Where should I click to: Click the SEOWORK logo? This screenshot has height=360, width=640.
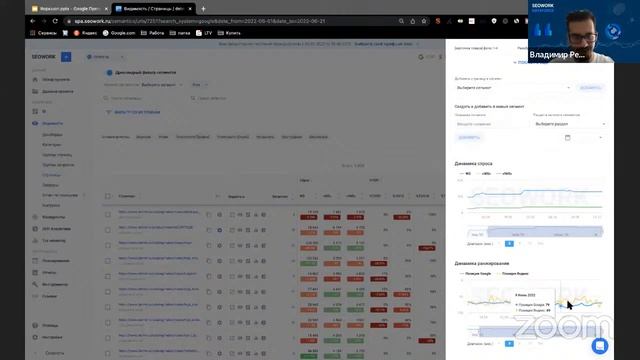click(x=43, y=57)
